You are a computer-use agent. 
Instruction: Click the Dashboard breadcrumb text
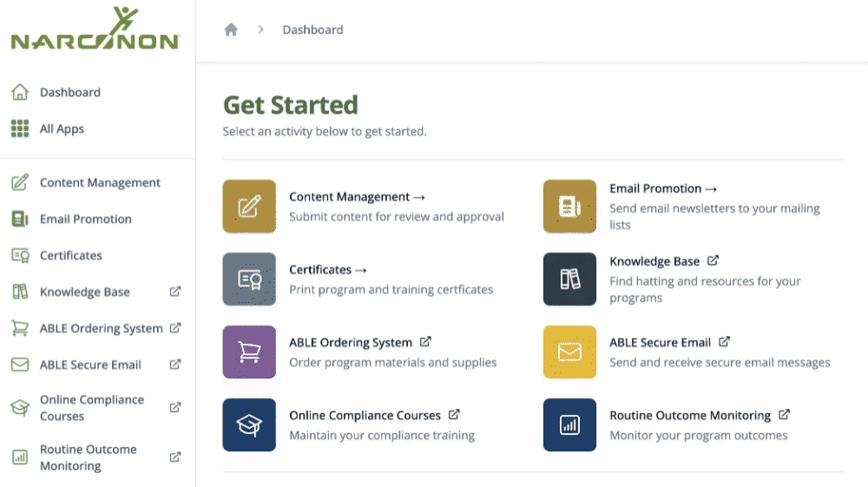[x=312, y=30]
